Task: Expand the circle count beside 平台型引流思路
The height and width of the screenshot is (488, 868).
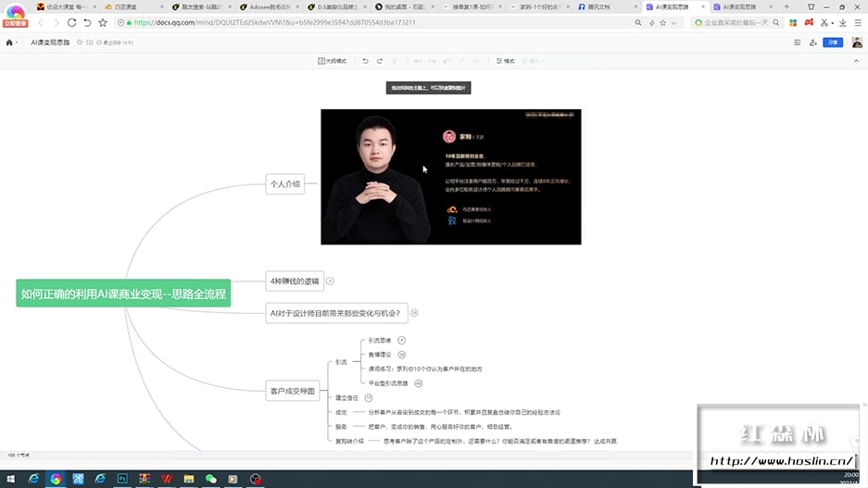Action: click(419, 383)
